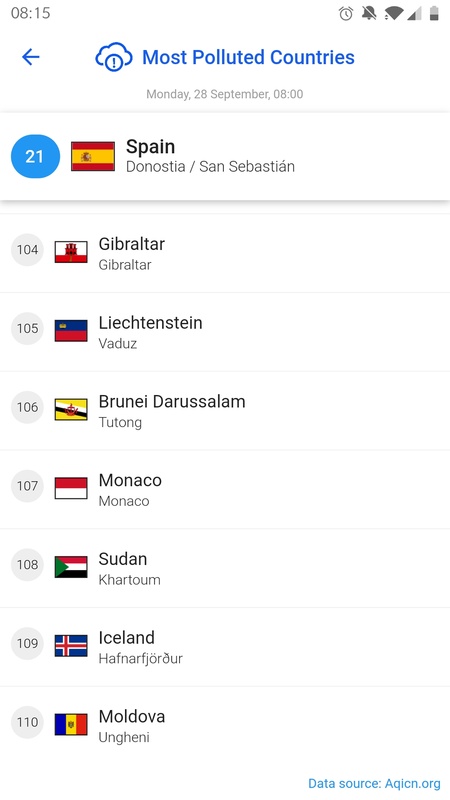Open the alarm clock status icon
The image size is (450, 800).
pyautogui.click(x=346, y=13)
